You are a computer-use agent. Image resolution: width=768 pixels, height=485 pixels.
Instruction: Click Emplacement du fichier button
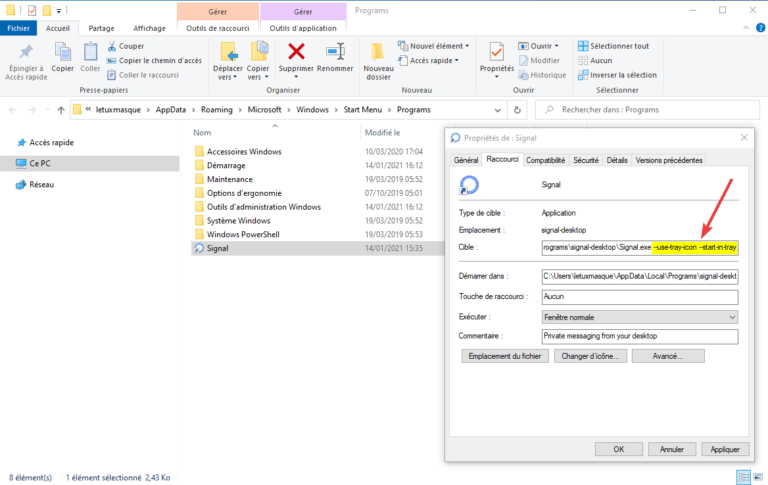click(x=504, y=356)
